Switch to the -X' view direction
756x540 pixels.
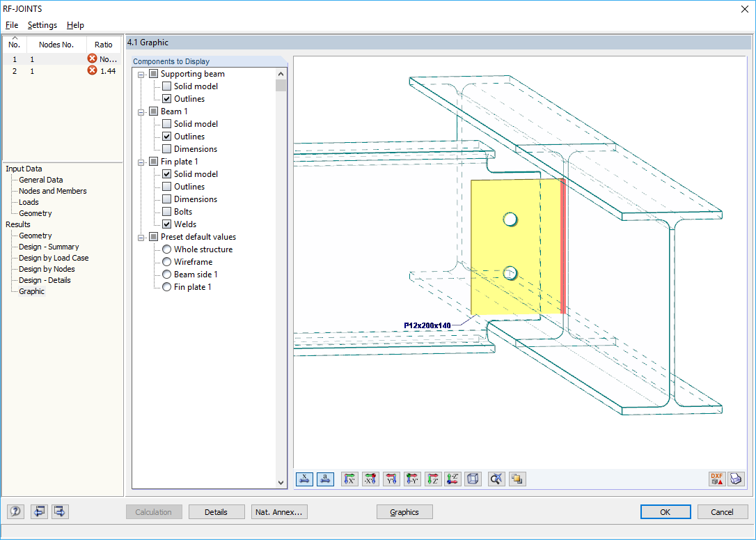tap(370, 479)
